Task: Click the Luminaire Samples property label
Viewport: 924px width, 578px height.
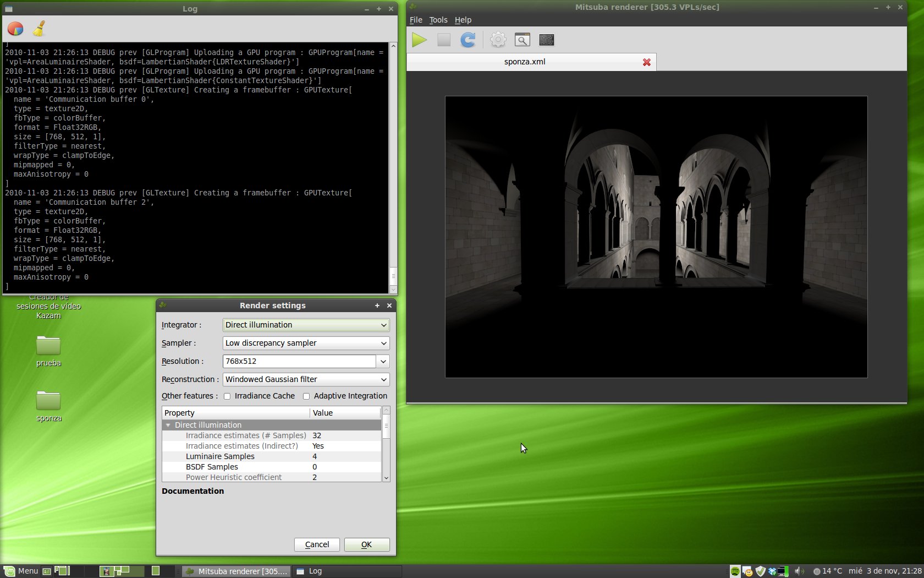Action: coord(220,457)
